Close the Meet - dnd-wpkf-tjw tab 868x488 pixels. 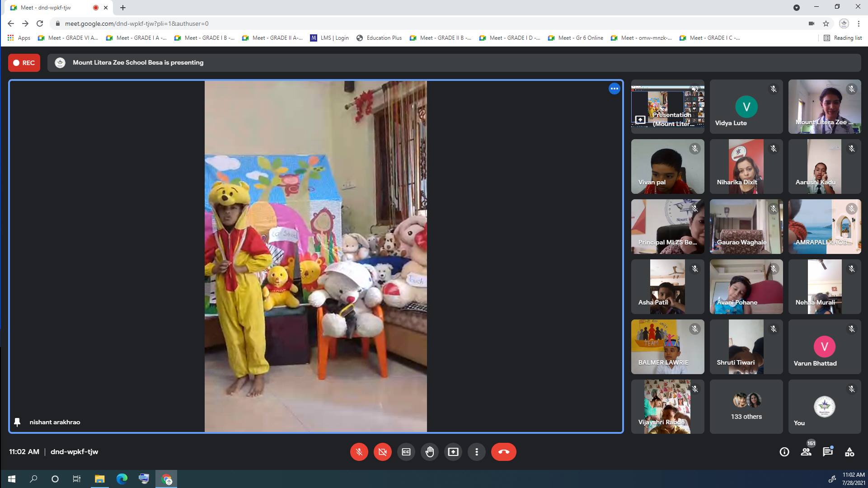(x=106, y=8)
